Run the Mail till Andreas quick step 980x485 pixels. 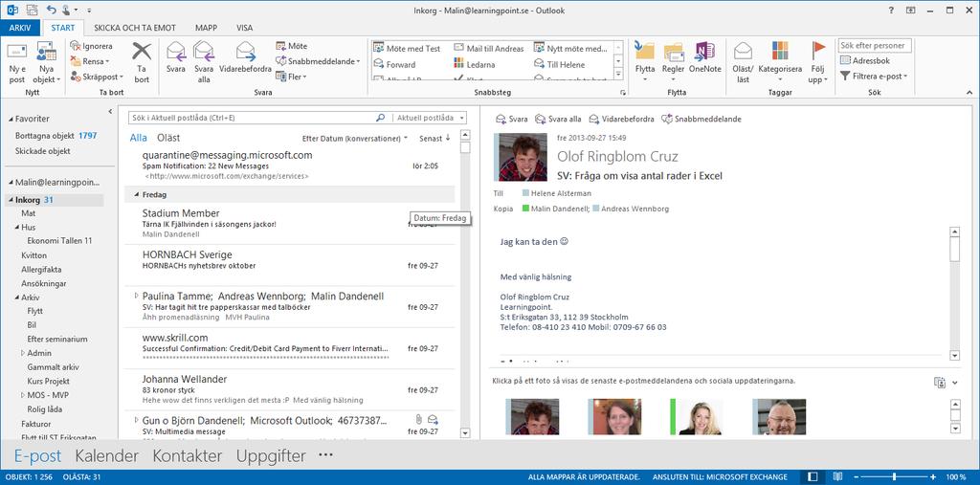489,49
